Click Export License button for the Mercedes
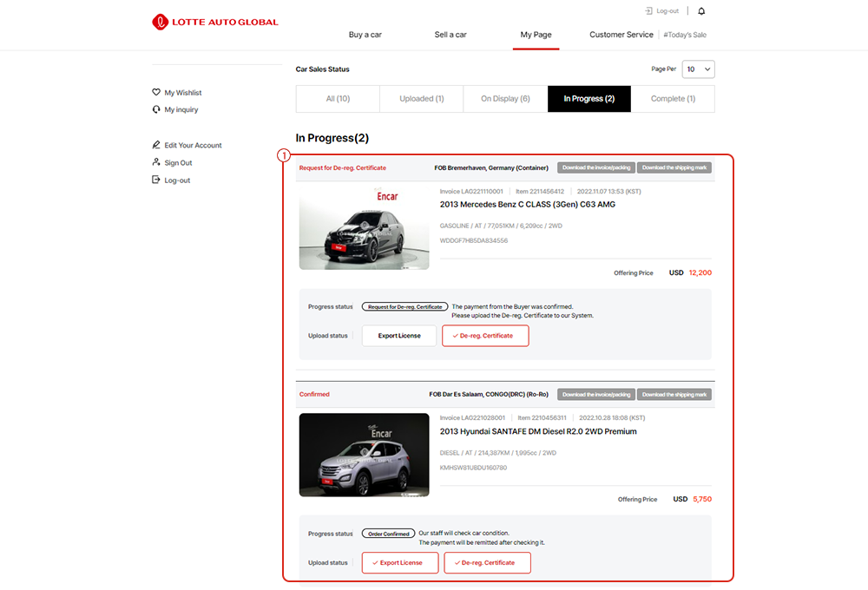Image resolution: width=868 pixels, height=590 pixels. point(399,336)
